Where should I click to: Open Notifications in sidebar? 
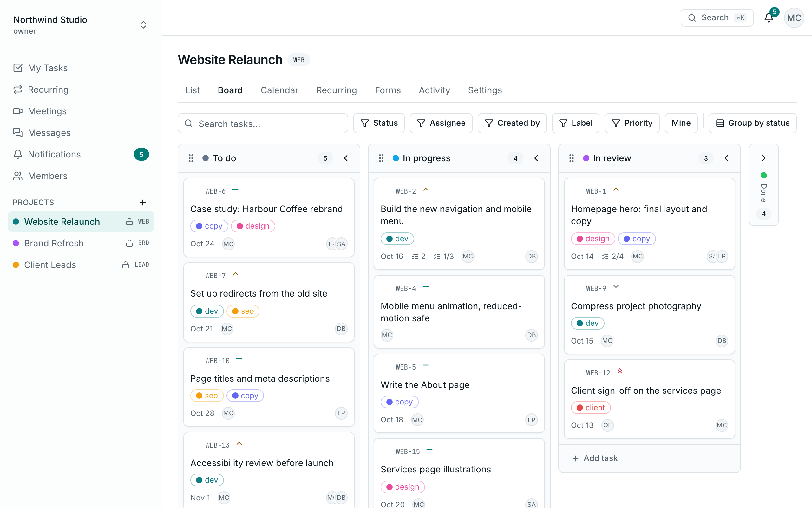pos(81,154)
